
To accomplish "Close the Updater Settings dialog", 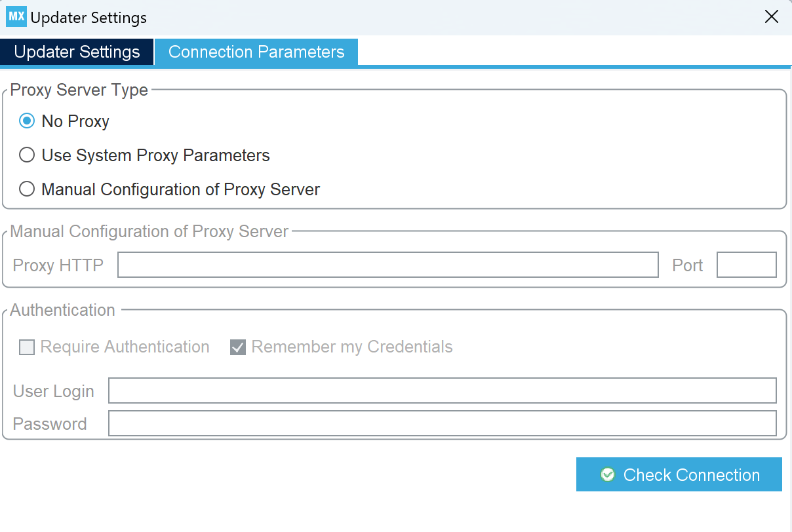I will pyautogui.click(x=772, y=16).
